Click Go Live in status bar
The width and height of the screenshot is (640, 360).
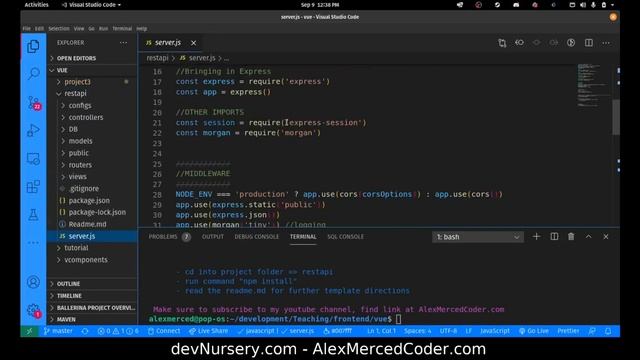[533, 331]
